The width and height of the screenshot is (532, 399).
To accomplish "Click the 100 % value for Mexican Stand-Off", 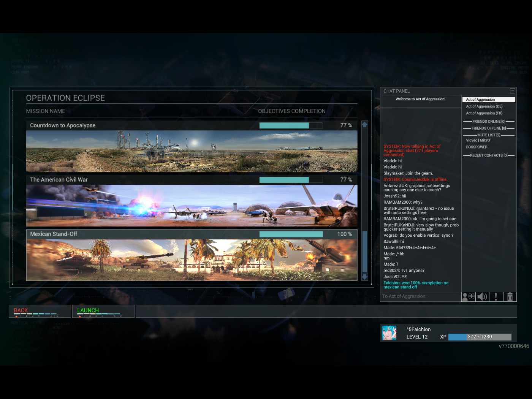I will pyautogui.click(x=345, y=234).
